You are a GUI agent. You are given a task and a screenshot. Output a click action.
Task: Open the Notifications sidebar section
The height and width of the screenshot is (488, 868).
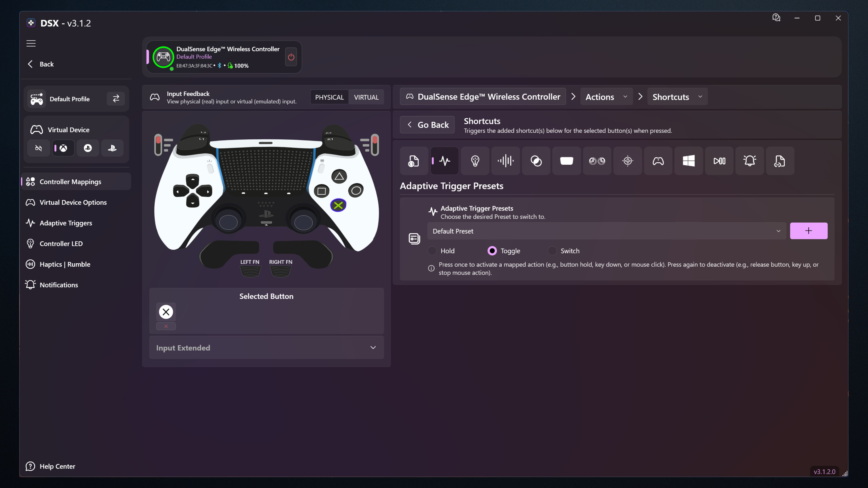(x=59, y=285)
